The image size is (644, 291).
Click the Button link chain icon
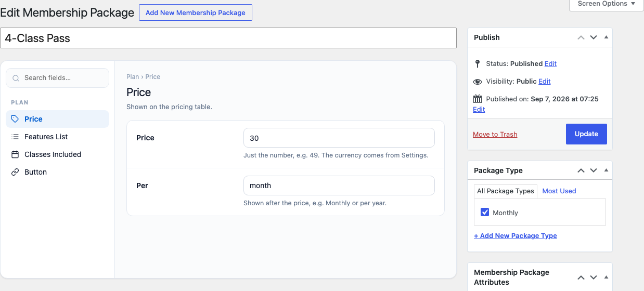(15, 172)
